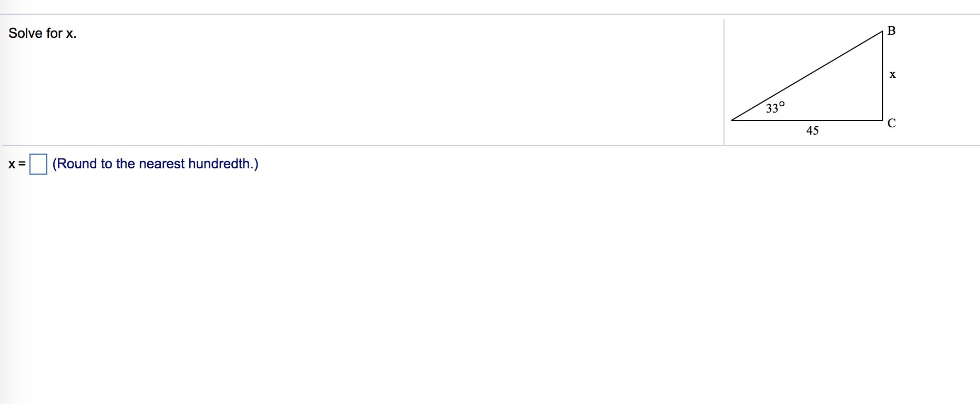Click the side label x beside BC
The width and height of the screenshot is (980, 404).
(892, 75)
